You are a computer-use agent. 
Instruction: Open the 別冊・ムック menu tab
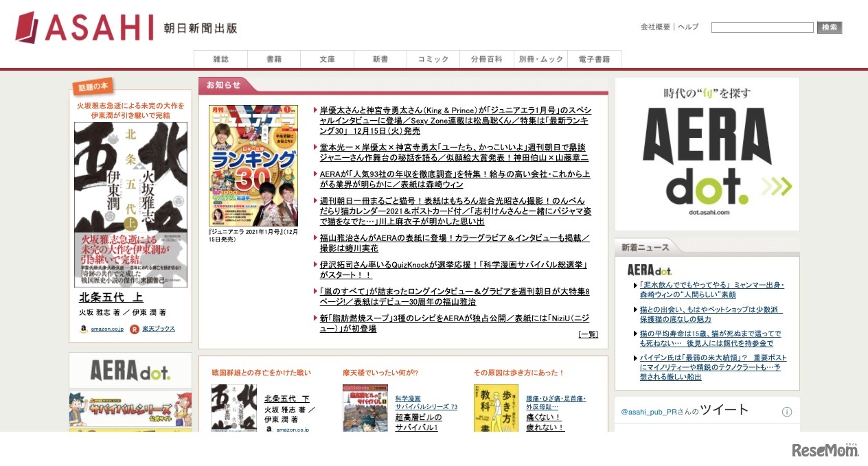(x=541, y=59)
